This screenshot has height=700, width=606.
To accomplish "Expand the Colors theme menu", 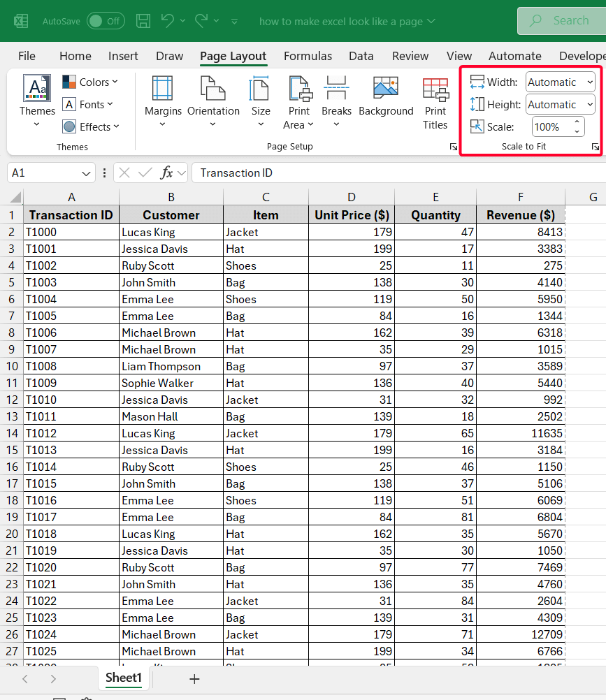I will click(91, 82).
